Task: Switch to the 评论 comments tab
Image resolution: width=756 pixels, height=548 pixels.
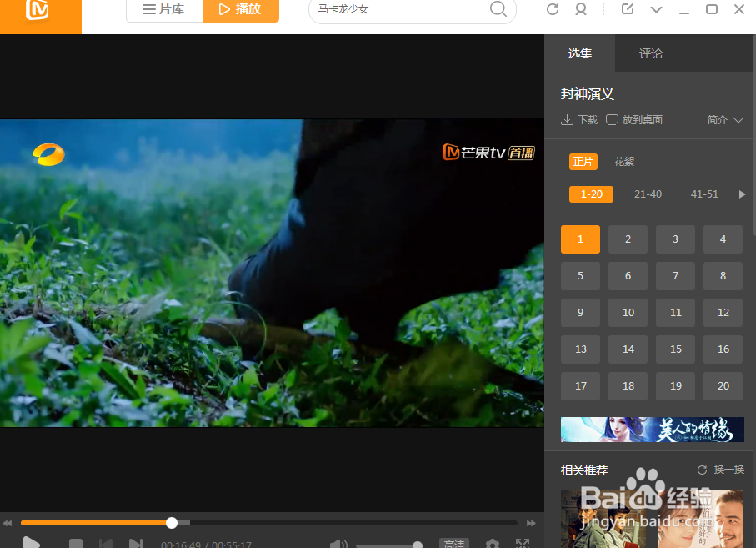Action: pos(650,53)
